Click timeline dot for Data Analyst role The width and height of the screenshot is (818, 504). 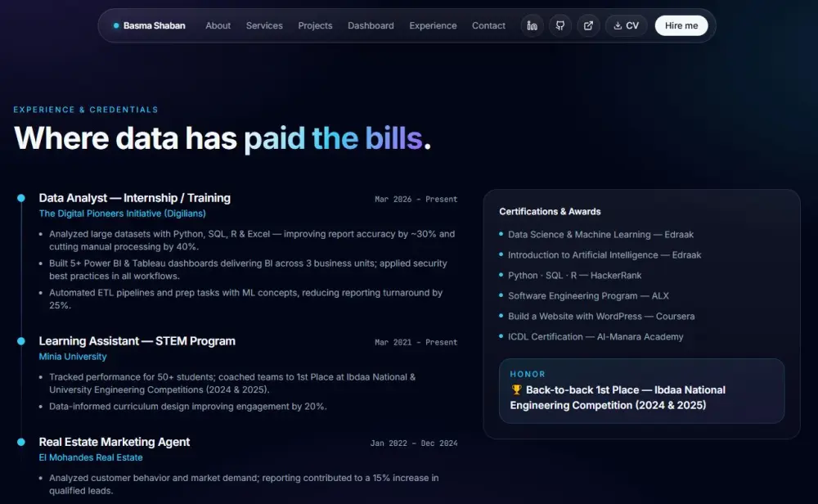click(21, 198)
